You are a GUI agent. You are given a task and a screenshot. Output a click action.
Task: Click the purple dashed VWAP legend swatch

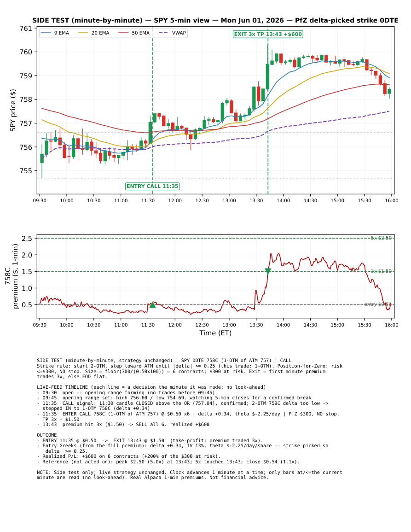164,33
